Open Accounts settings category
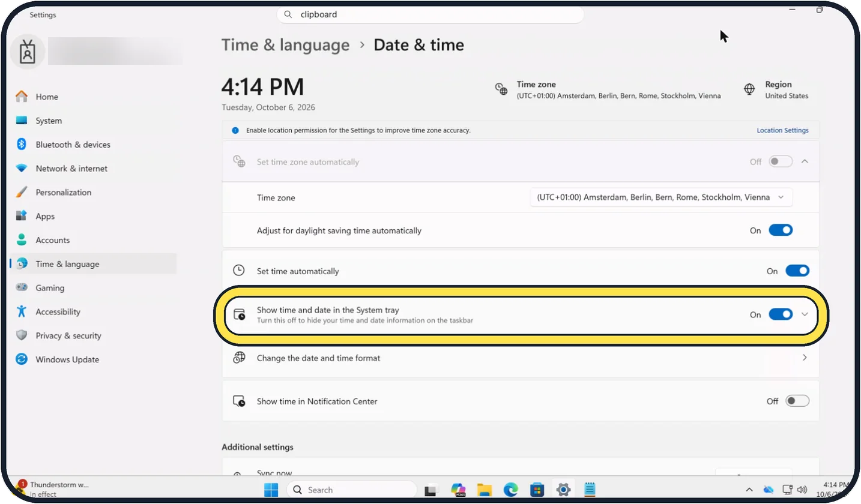This screenshot has height=504, width=861. [x=93, y=240]
